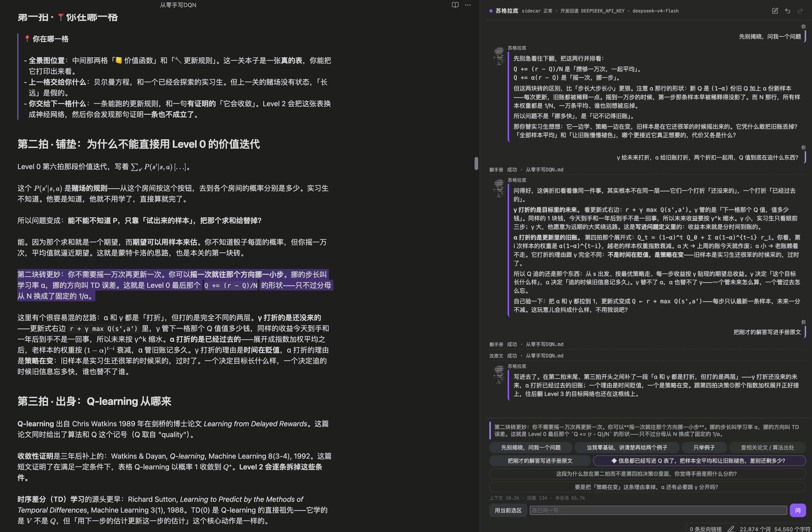
Task: Click the 苏格拉底 panel title in the header
Action: (507, 11)
